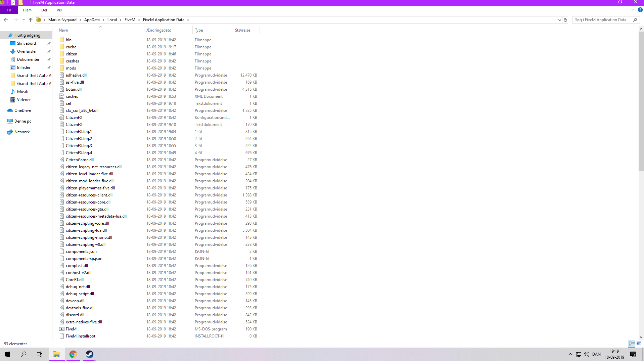Click the vertical scrollbar thumb
Viewport: 644px width, 361px height.
pyautogui.click(x=641, y=102)
